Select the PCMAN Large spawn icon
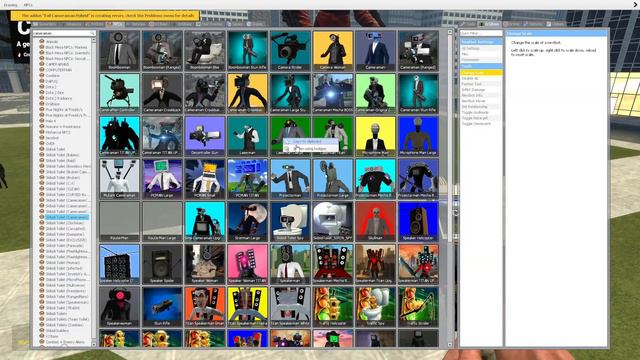 [x=162, y=179]
